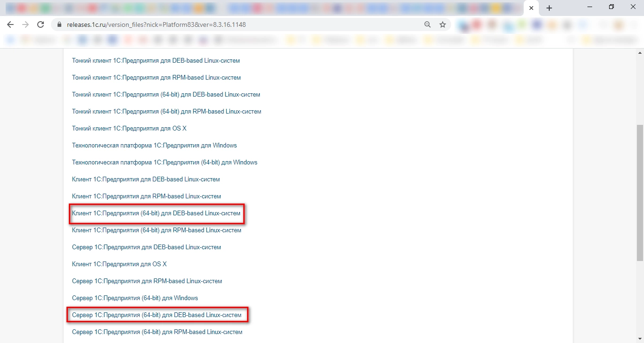Screen dimensions: 644x343
Task: Click the browser forward arrow
Action: coord(25,24)
